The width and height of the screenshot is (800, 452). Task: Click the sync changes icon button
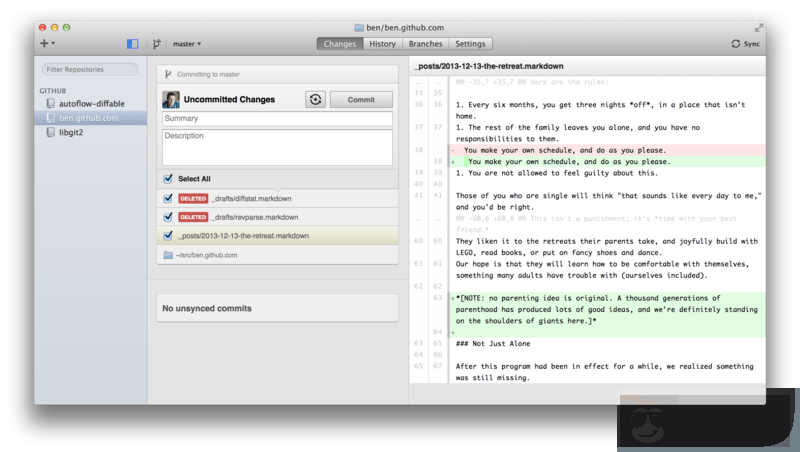316,99
